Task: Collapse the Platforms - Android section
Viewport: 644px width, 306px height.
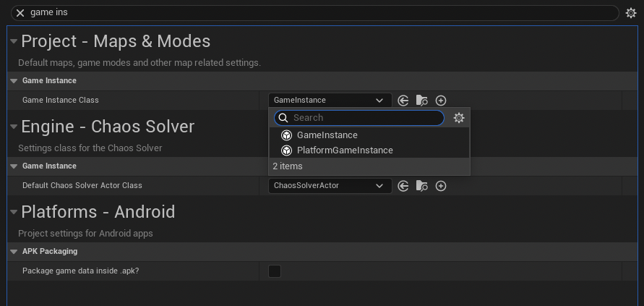Action: (14, 212)
